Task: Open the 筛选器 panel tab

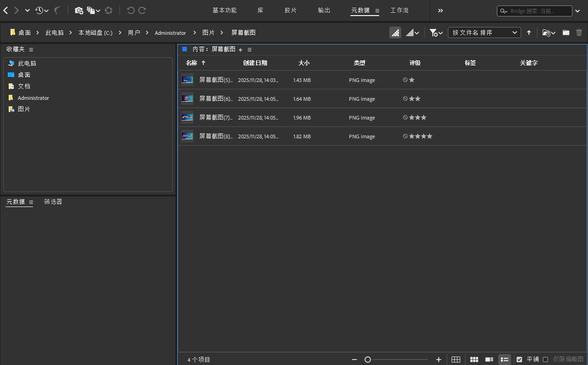Action: (53, 202)
